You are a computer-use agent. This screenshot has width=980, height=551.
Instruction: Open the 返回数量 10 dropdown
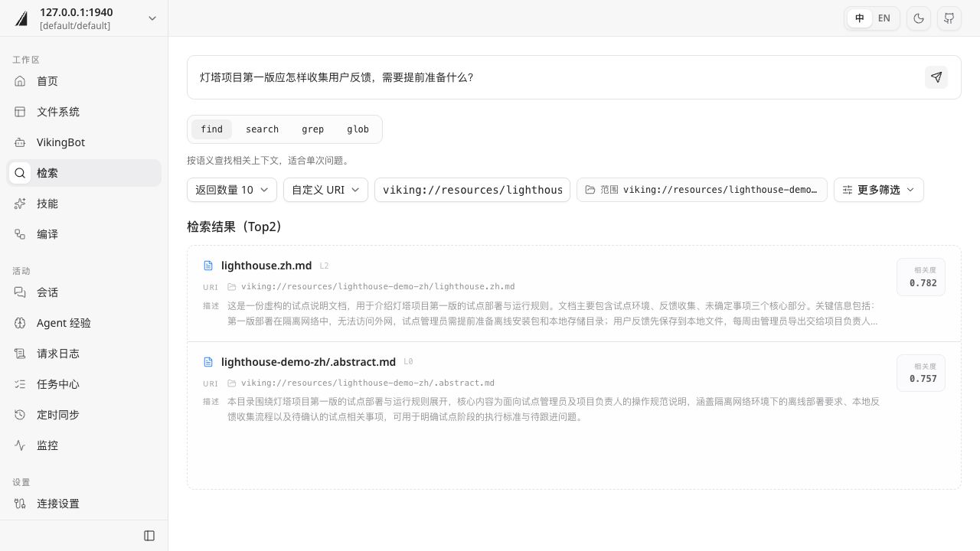click(232, 190)
